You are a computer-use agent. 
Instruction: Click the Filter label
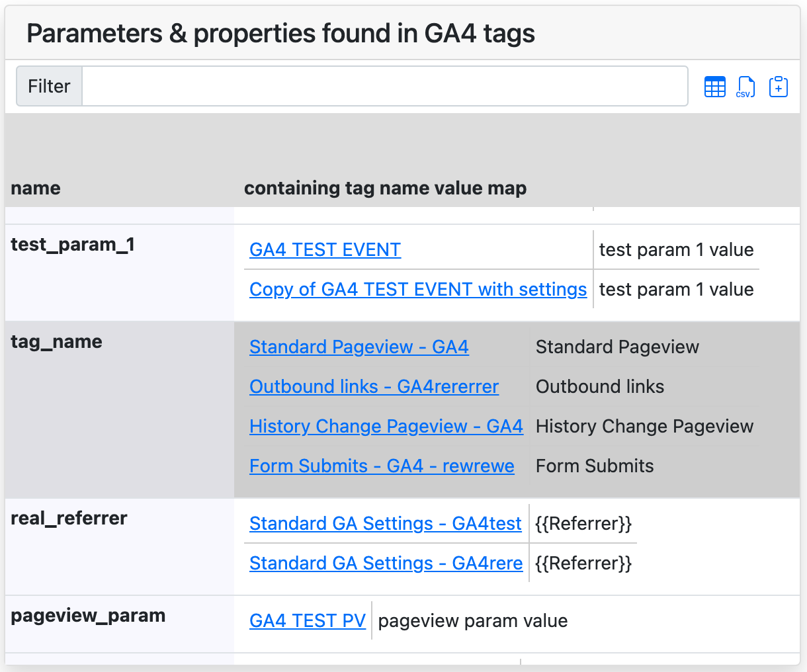(48, 86)
